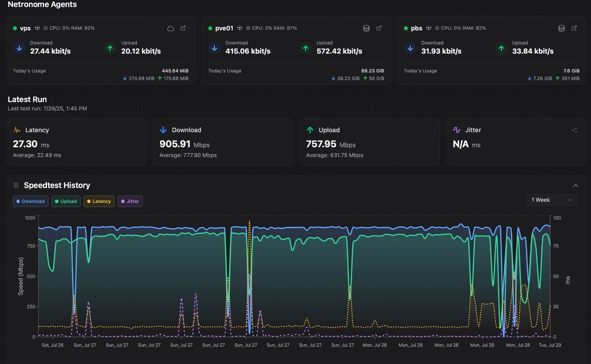Click the Latest Run Download arrow icon
This screenshot has width=591, height=364.
tap(164, 130)
